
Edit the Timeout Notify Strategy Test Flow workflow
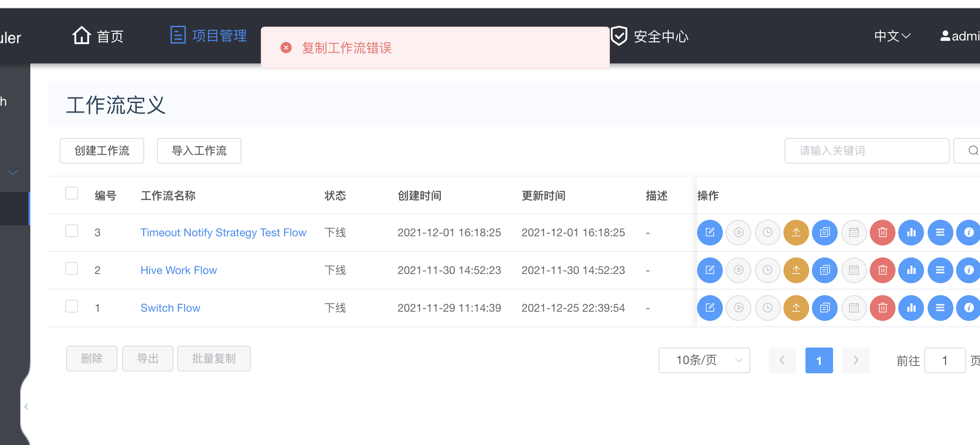click(710, 233)
